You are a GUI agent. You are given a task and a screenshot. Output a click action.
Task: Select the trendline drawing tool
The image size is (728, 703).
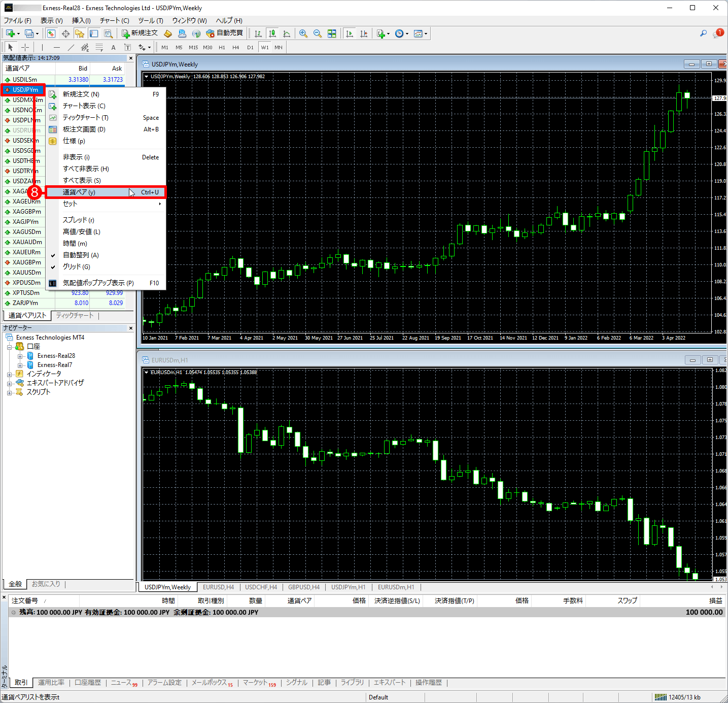(71, 47)
